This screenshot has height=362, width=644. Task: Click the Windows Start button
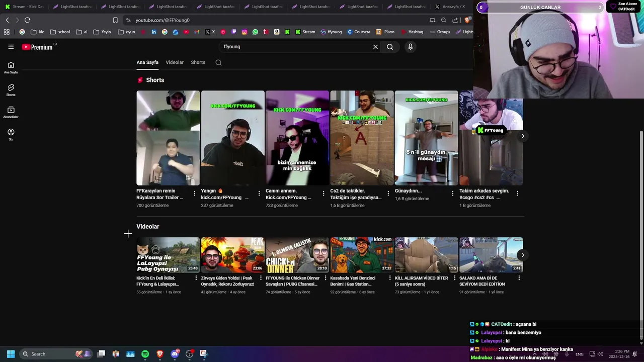point(11,354)
